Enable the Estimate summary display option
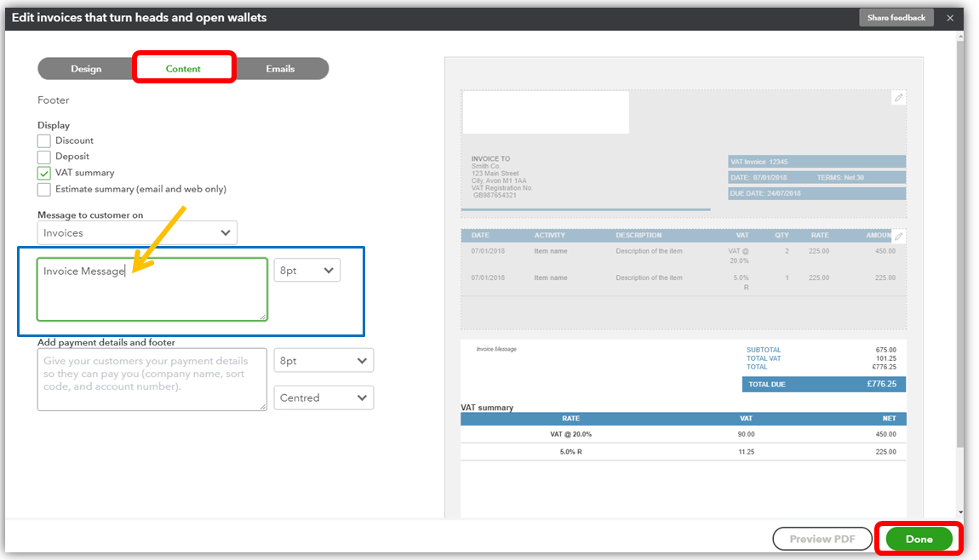Viewport: 979px width, 560px height. click(x=43, y=189)
